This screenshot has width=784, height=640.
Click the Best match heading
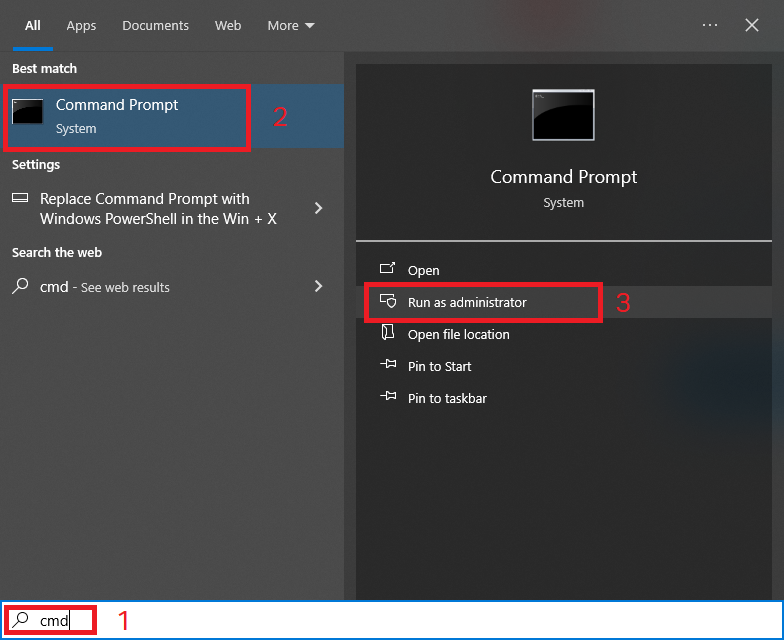44,68
